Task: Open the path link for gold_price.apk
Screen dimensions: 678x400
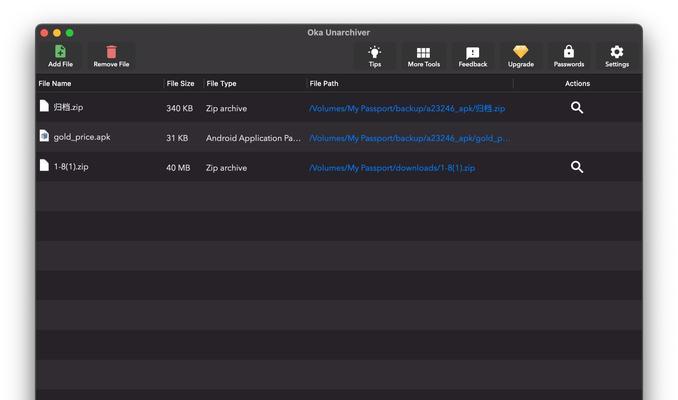Action: tap(409, 138)
